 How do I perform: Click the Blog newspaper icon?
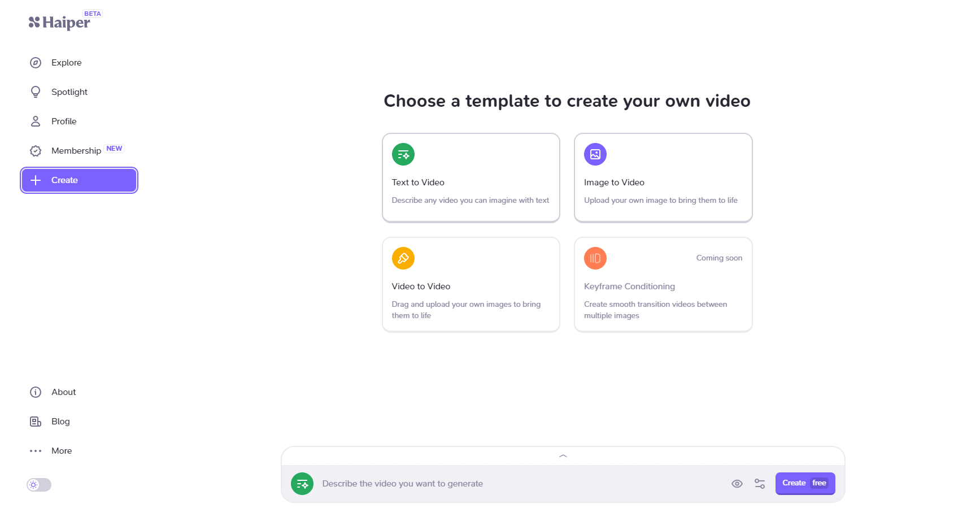tap(36, 422)
